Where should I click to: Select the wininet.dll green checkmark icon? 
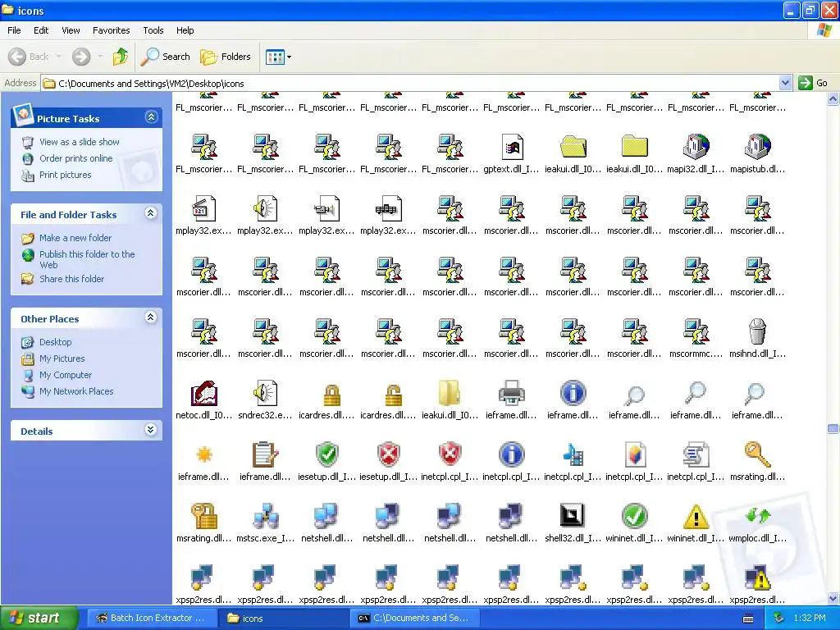[635, 517]
